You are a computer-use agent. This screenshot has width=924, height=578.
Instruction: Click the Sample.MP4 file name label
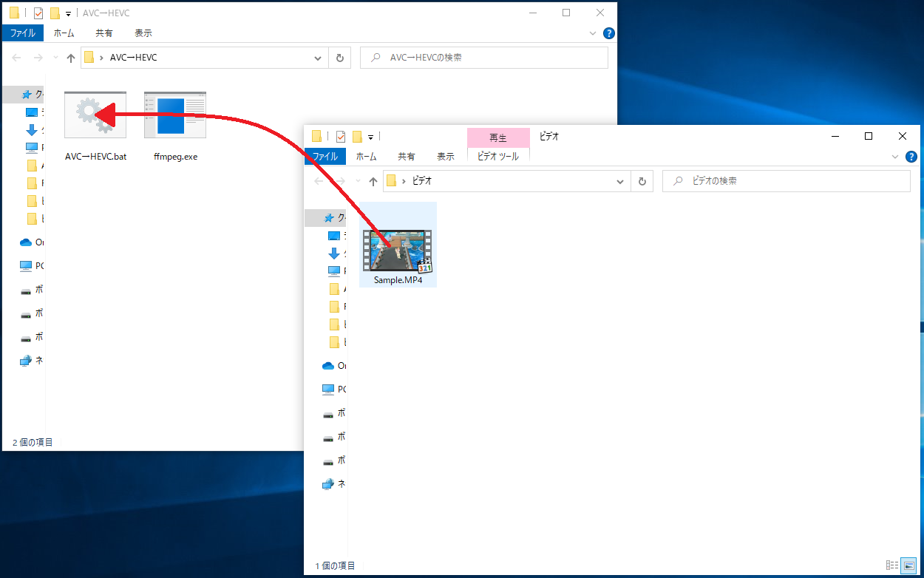[398, 280]
